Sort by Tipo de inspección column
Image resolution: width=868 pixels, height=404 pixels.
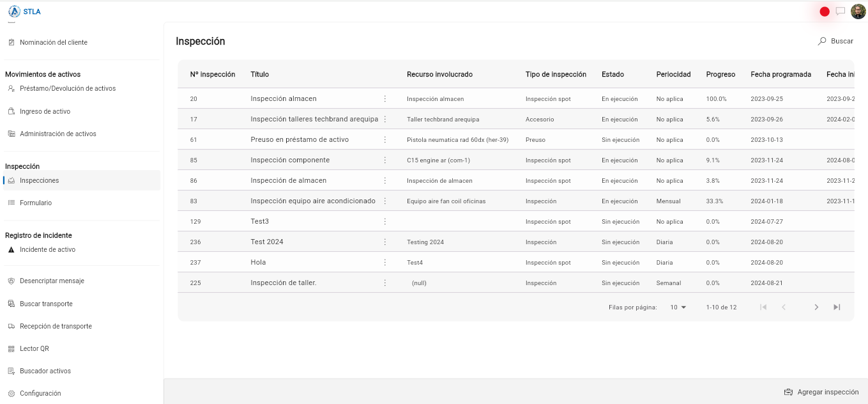(x=556, y=74)
